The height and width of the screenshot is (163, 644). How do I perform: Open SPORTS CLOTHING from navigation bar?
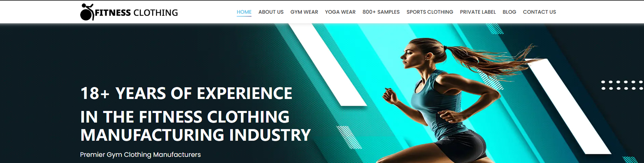click(x=430, y=12)
